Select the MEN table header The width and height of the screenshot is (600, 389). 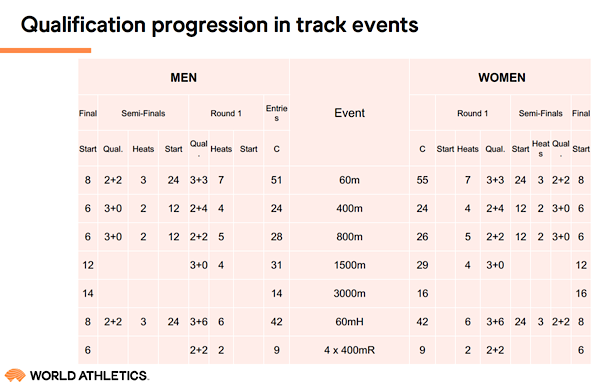pos(184,78)
